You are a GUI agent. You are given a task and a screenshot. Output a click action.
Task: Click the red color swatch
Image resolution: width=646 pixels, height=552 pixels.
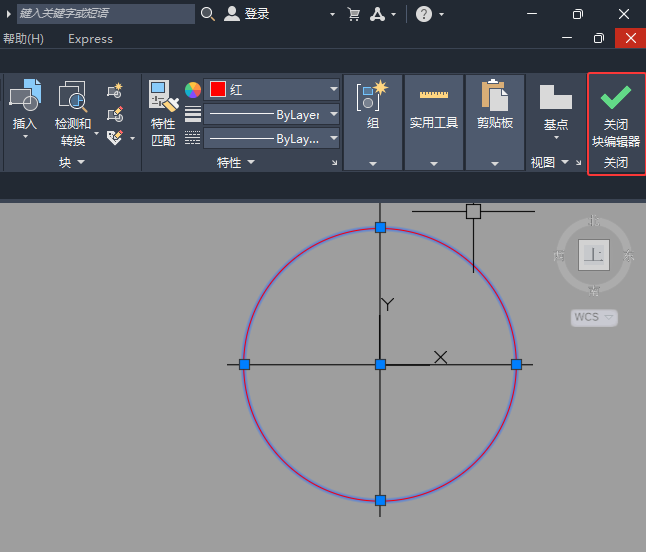(x=218, y=89)
